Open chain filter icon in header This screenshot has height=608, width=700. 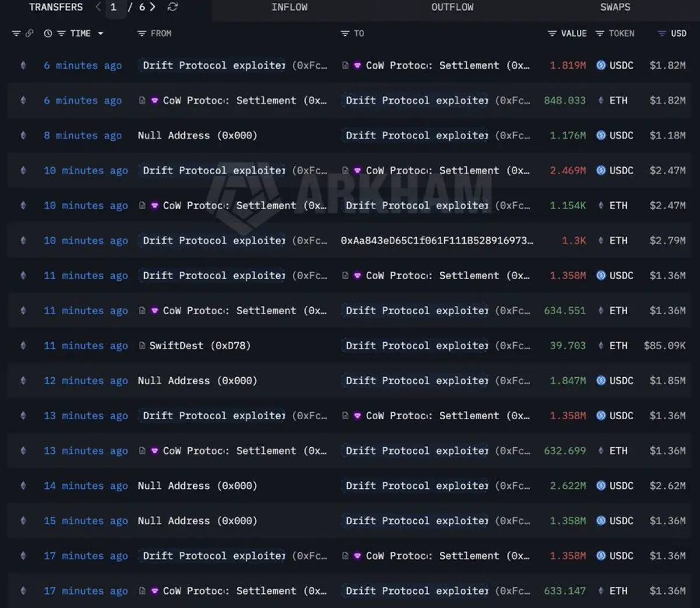click(16, 33)
